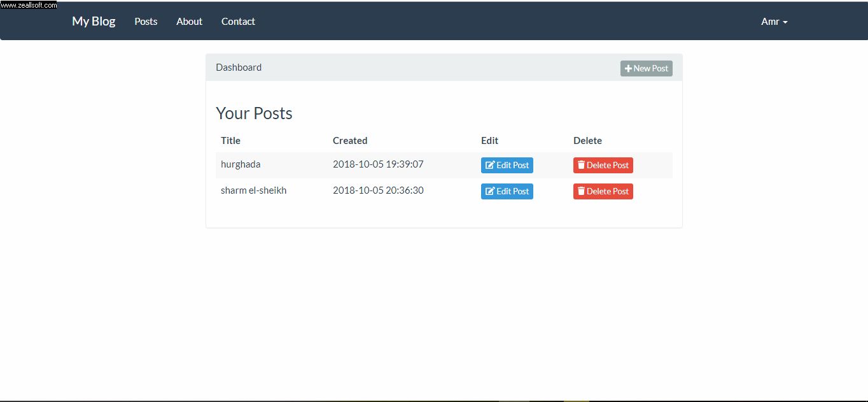
Task: Click the pencil icon in sharm el-sheikh row
Action: [x=490, y=191]
